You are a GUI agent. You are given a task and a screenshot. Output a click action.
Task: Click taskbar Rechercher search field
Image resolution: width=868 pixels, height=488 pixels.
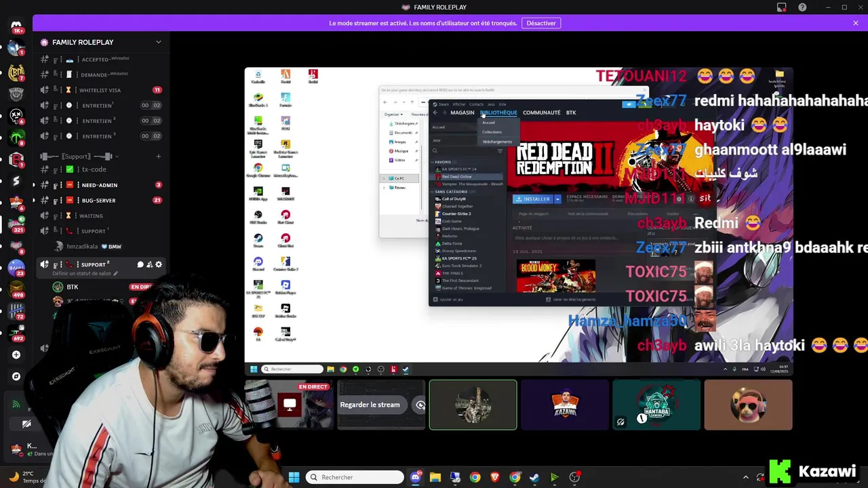355,477
